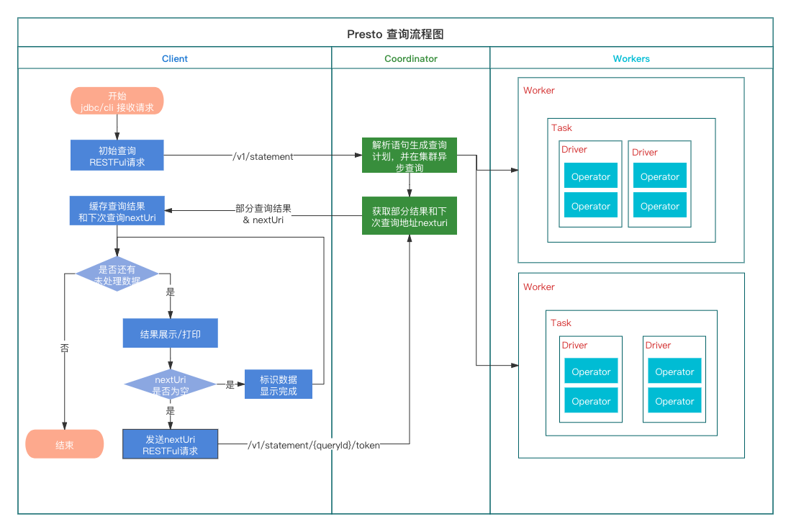Select the 部分查询结果 & nextUri arrow label
This screenshot has height=532, width=791.
[263, 214]
